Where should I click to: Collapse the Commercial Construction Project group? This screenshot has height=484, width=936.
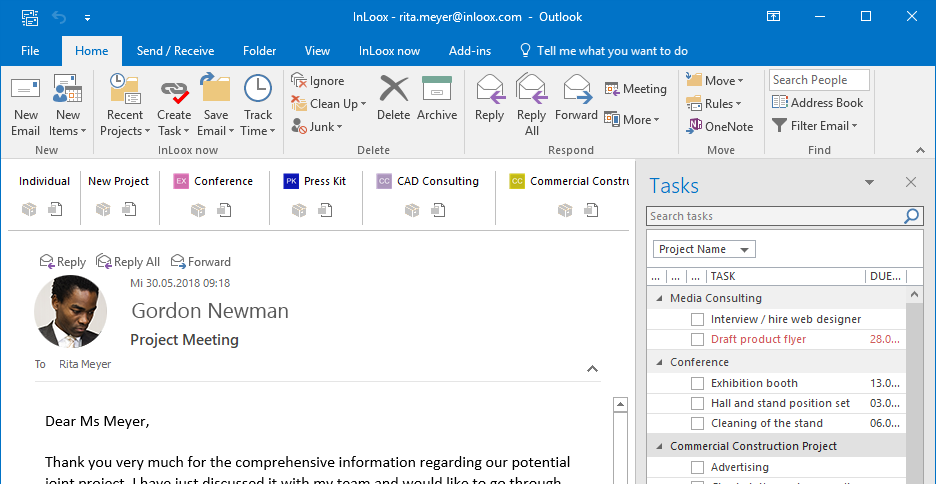(660, 446)
